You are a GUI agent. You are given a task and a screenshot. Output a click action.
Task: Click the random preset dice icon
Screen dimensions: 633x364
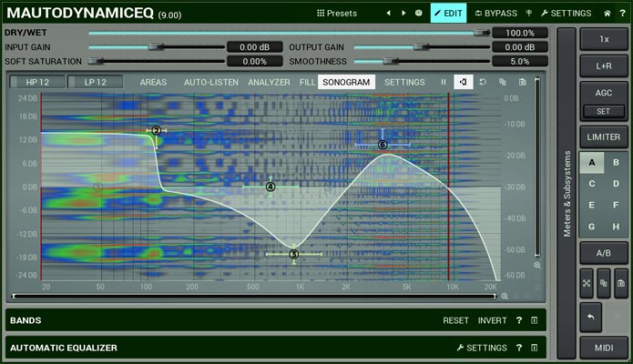418,14
